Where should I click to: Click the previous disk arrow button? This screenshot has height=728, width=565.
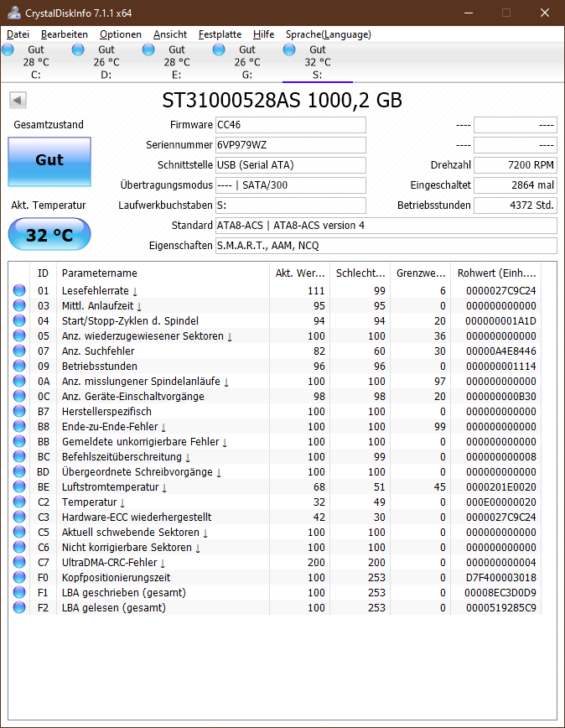coord(18,100)
